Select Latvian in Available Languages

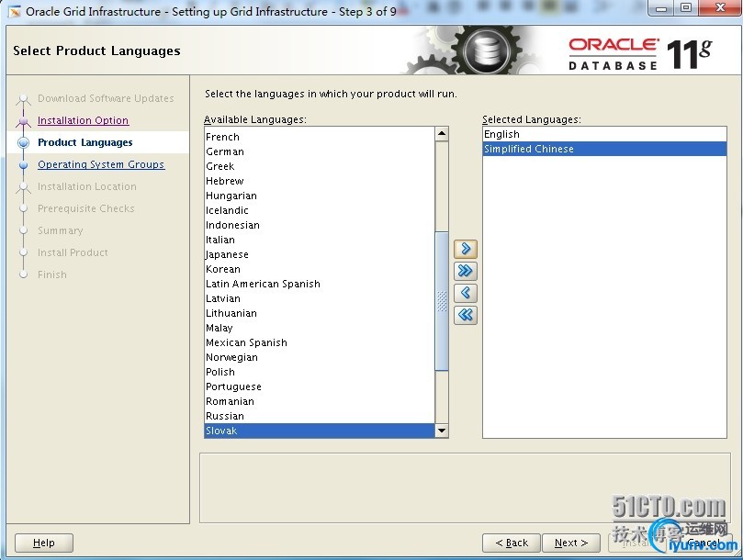pyautogui.click(x=320, y=298)
